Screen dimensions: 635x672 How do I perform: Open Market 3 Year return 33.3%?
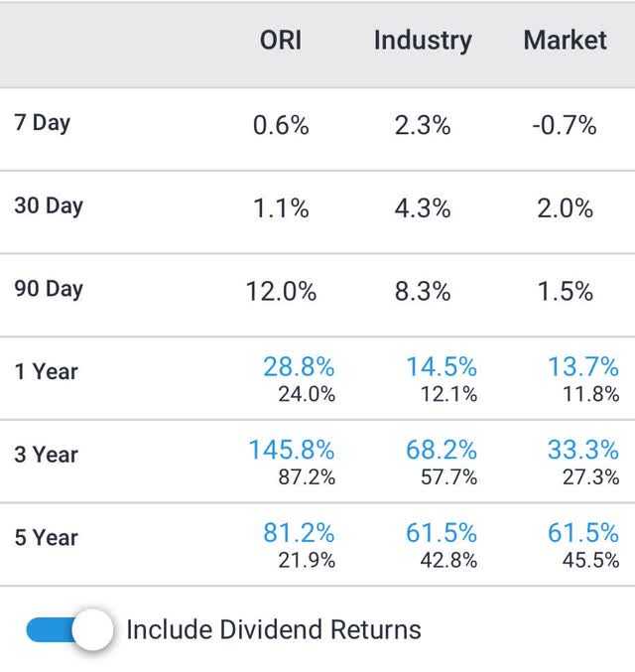[583, 450]
